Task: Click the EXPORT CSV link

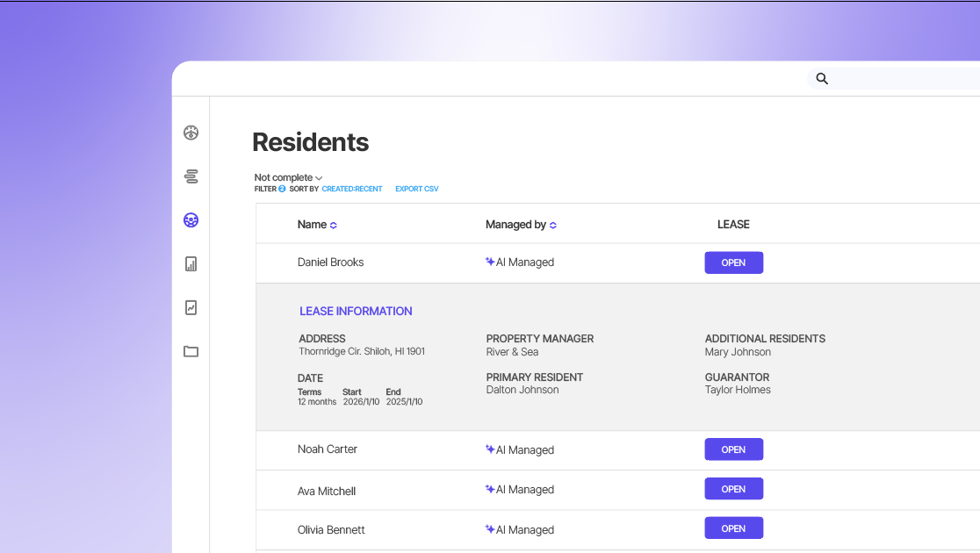Action: tap(416, 189)
